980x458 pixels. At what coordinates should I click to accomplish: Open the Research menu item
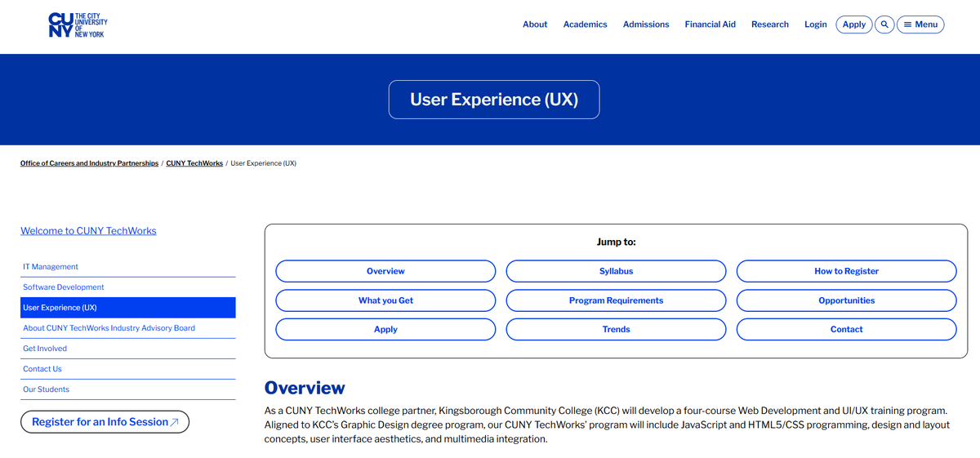pyautogui.click(x=770, y=24)
